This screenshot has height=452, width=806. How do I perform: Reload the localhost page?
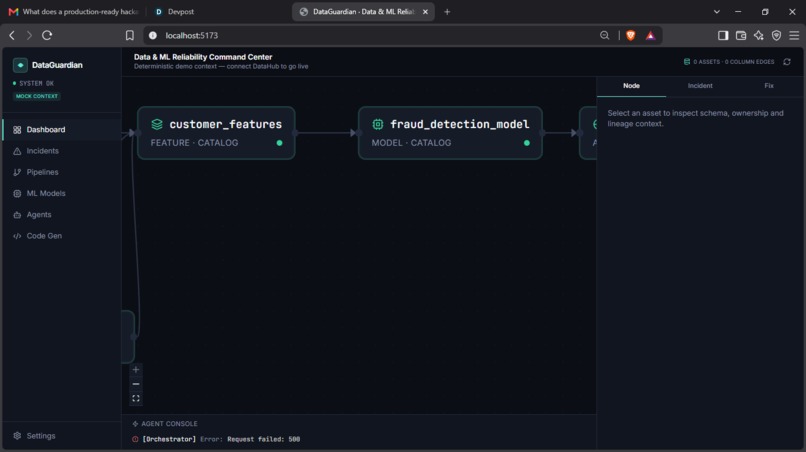[47, 35]
